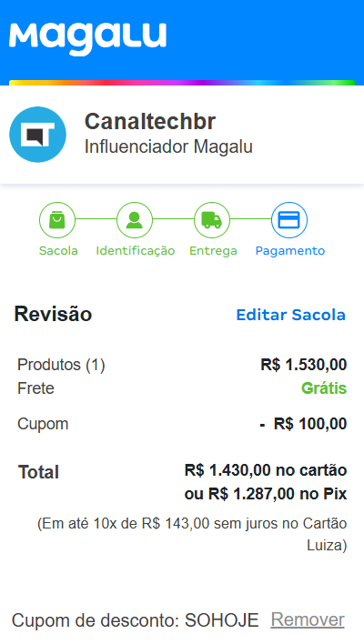
Task: Open the Editar Sacola link
Action: click(x=291, y=315)
